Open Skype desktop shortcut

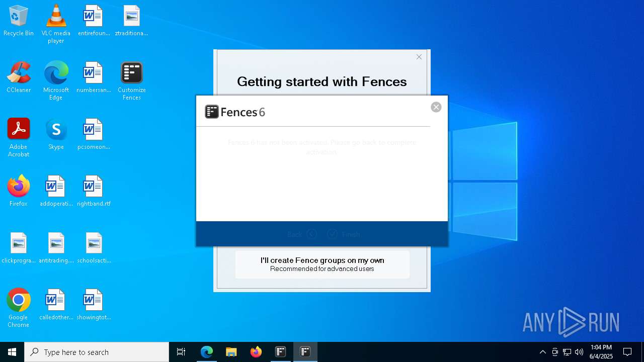[56, 135]
